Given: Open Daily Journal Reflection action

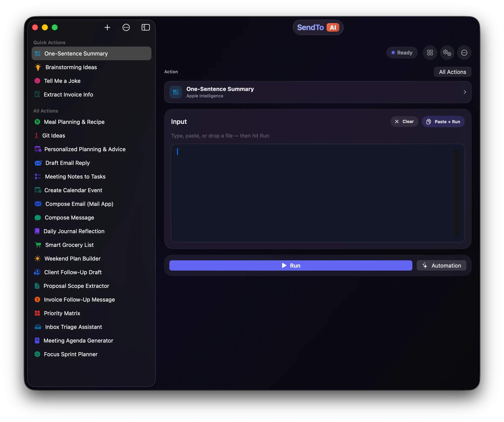Looking at the screenshot, I should click(x=91, y=232).
